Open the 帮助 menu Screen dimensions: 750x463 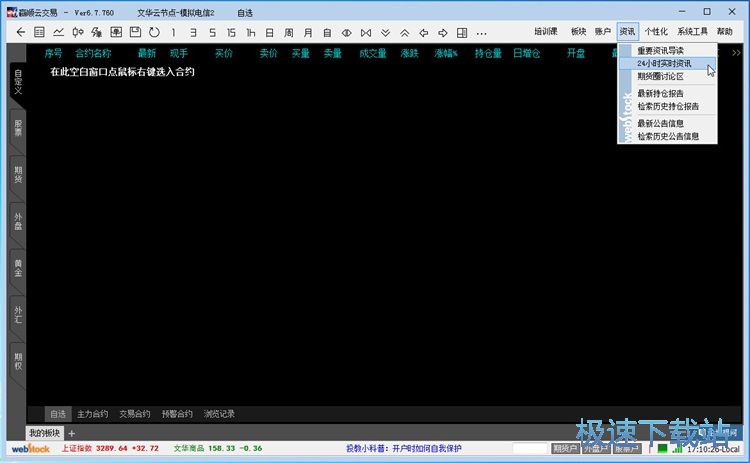tap(725, 32)
